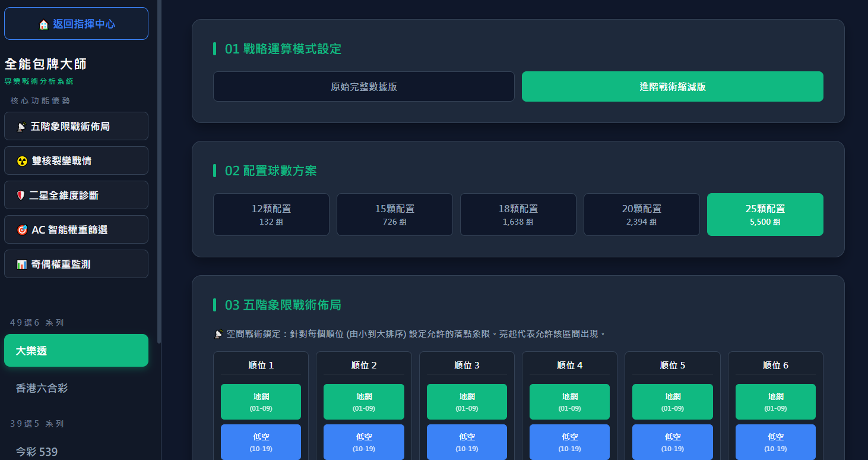Click the home icon on 返回指揮中心 button
868x460 pixels.
tap(44, 24)
